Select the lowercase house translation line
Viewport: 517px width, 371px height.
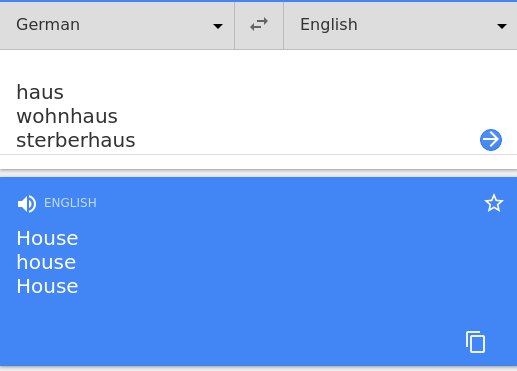coord(46,262)
